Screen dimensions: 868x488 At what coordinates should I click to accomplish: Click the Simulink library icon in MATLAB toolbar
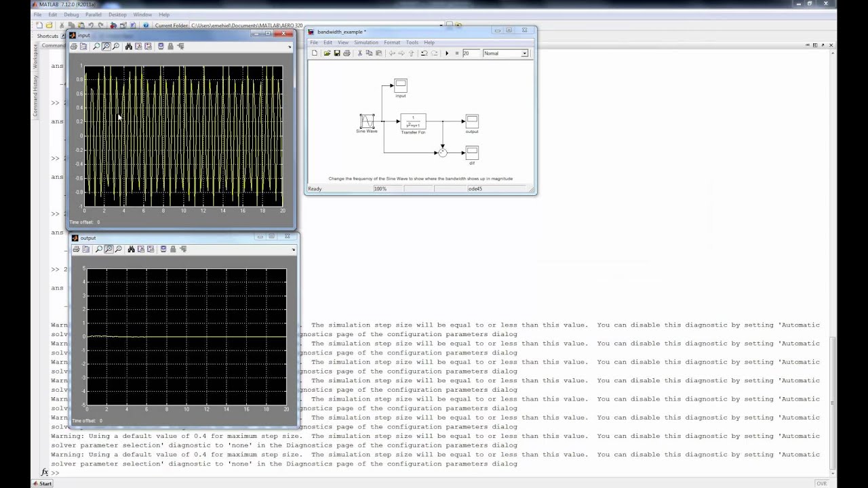(x=113, y=26)
